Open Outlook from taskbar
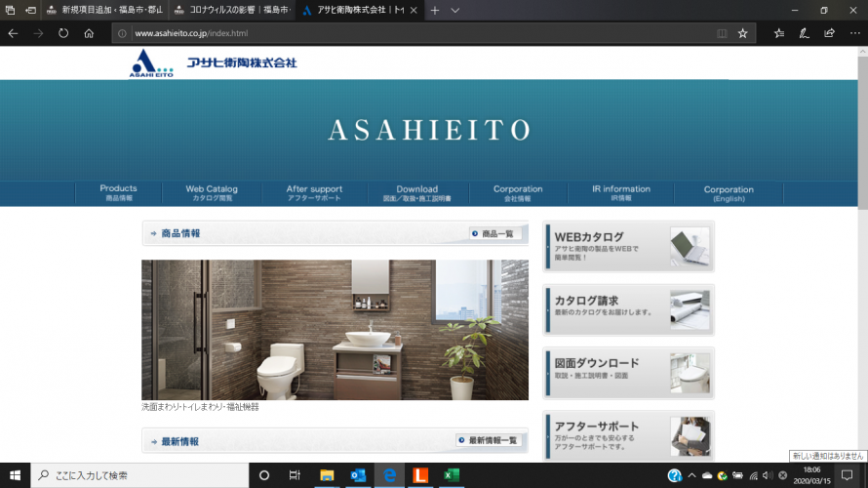 (358, 475)
